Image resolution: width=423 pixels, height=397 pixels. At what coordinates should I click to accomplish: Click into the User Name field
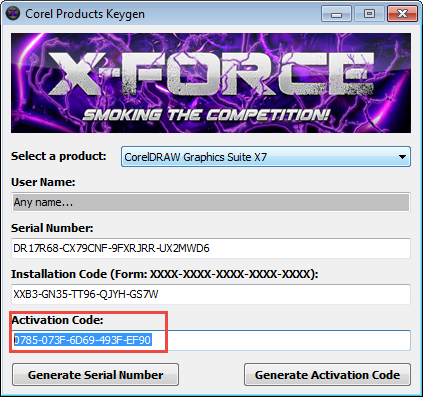[x=211, y=202]
